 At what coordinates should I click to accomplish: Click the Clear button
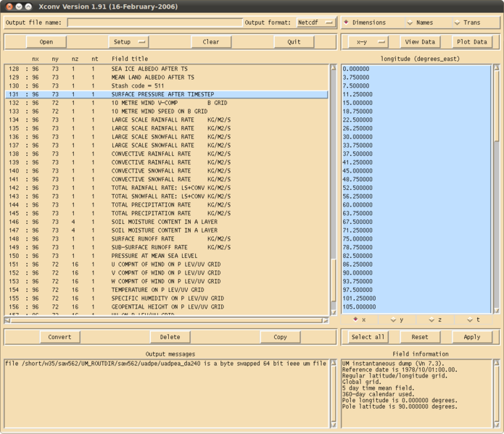coord(211,42)
